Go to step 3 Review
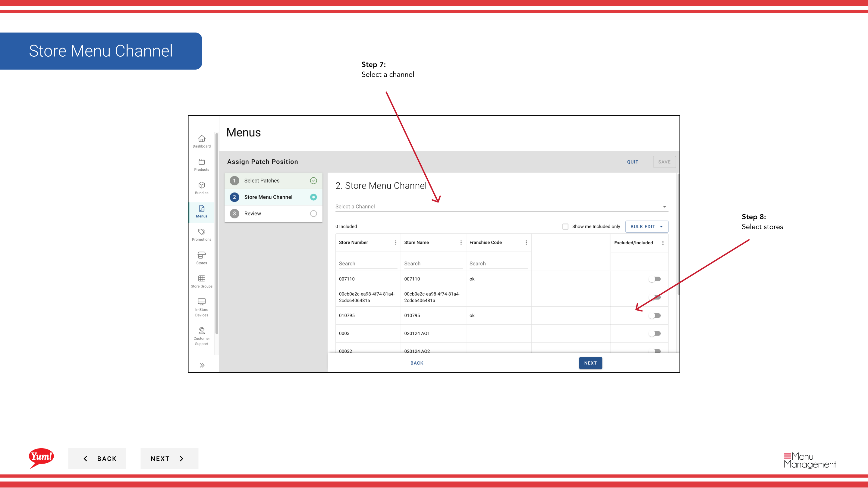This screenshot has width=868, height=488. tap(273, 214)
